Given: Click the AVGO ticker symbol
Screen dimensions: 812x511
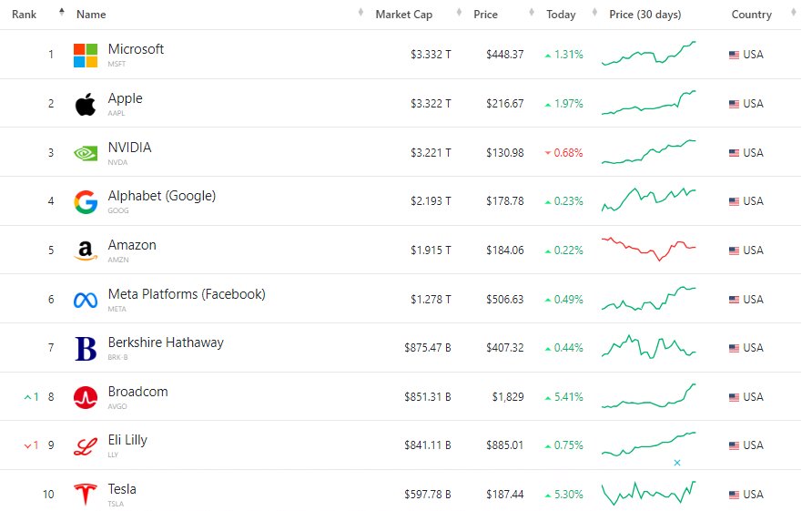Looking at the screenshot, I should [117, 407].
